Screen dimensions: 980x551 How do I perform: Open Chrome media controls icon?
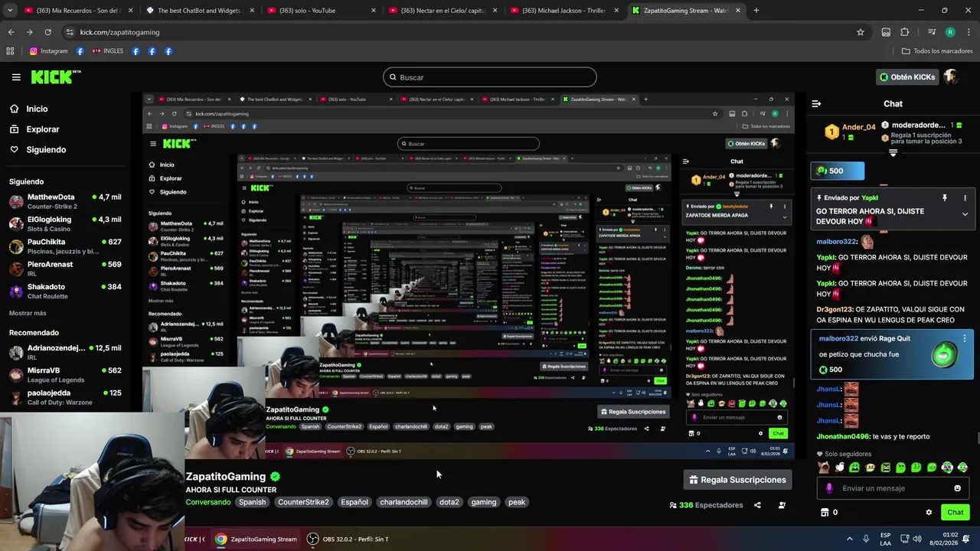coord(932,32)
